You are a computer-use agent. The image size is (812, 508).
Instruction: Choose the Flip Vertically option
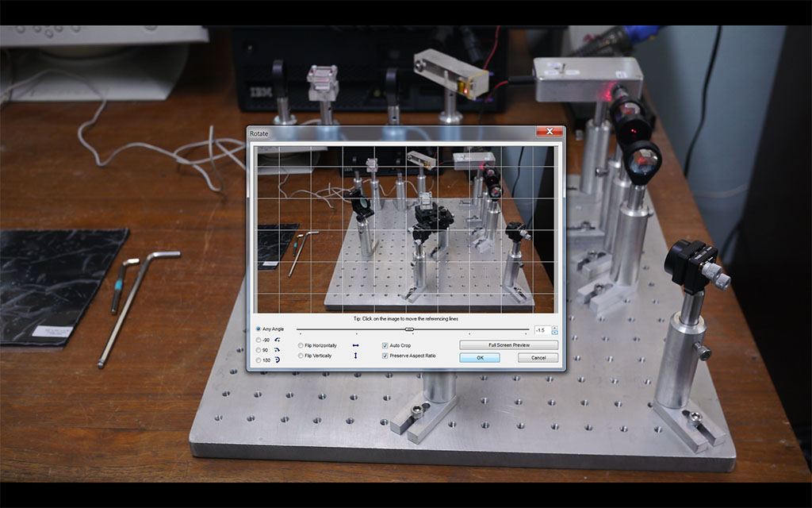(301, 356)
